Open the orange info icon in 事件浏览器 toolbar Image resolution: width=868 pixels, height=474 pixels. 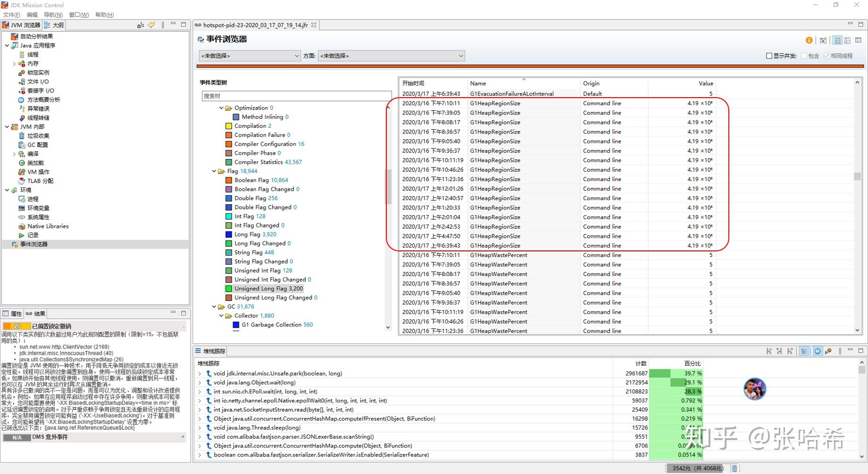tap(809, 41)
